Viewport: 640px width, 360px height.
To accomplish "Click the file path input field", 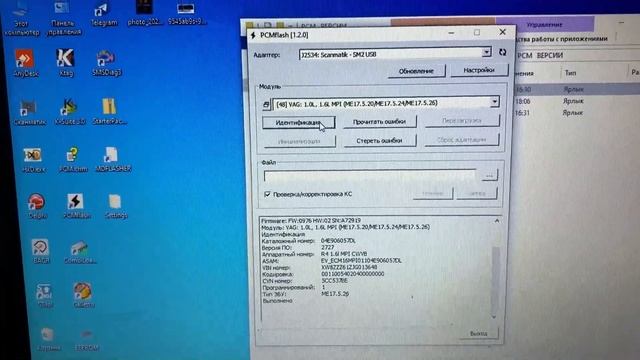I will [370, 176].
